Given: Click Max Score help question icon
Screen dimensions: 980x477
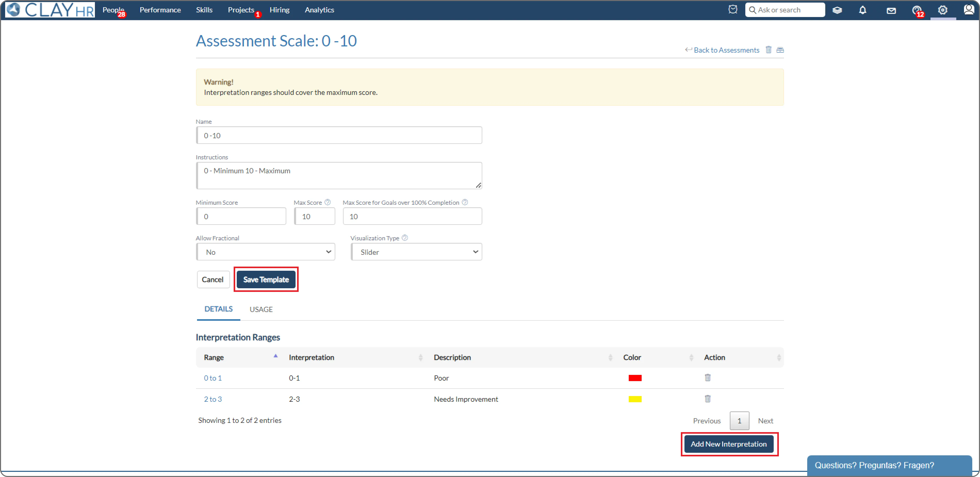Looking at the screenshot, I should [328, 202].
